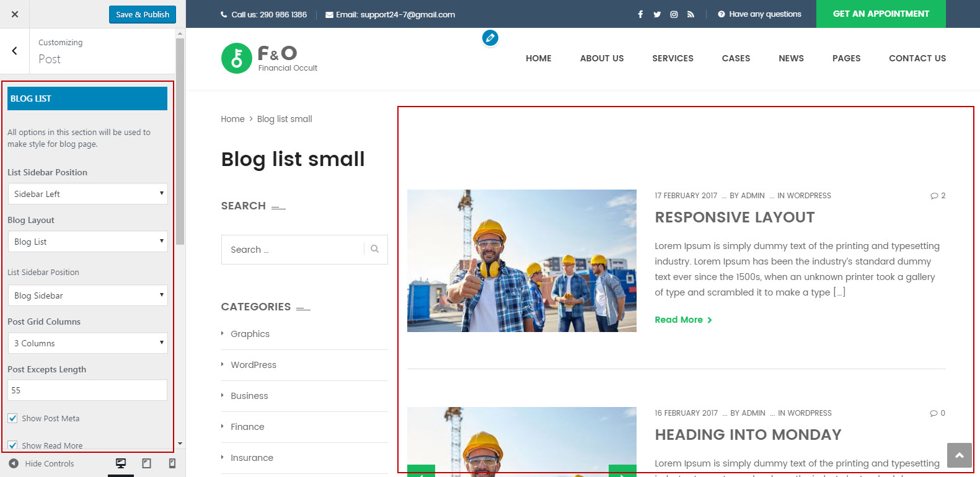Click the blue pencil edit shortcut icon
980x477 pixels.
coord(490,38)
